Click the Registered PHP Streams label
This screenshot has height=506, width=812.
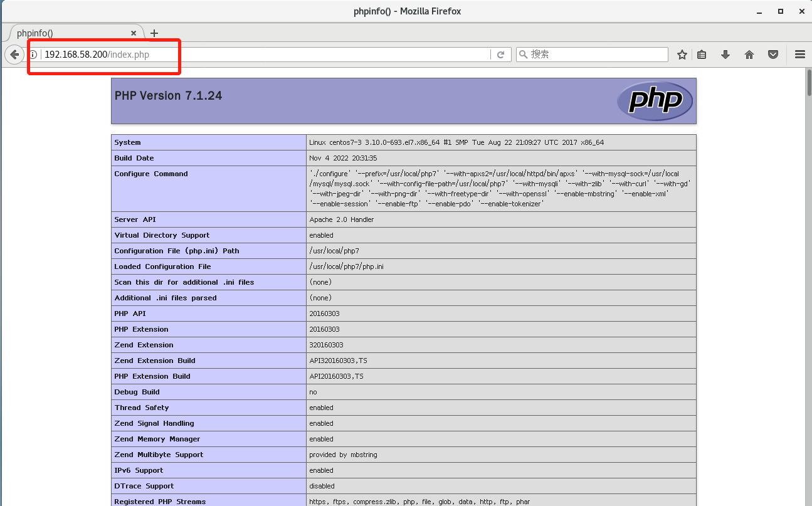tap(160, 502)
